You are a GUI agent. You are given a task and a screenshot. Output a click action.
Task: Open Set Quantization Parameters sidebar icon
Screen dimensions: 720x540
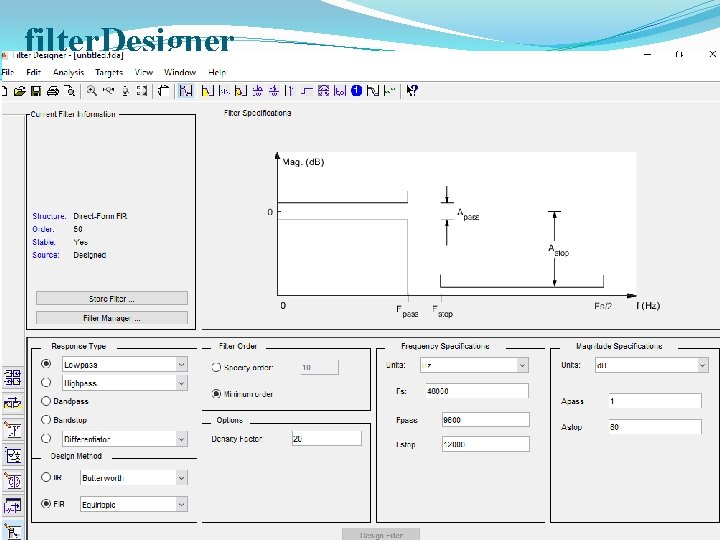[13, 430]
